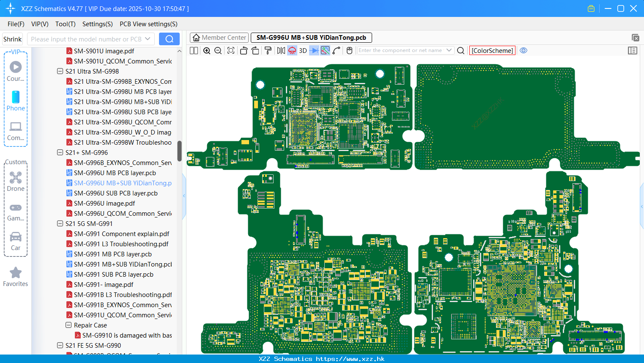Viewport: 644px width, 363px height.
Task: Select the SM-G996U MB+SUB YiDianTong.pcb tab
Action: point(311,38)
